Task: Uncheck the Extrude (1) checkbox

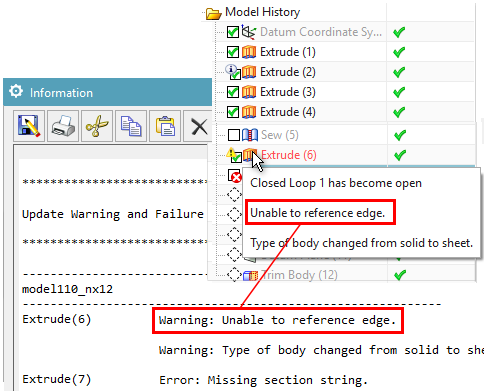Action: (233, 52)
